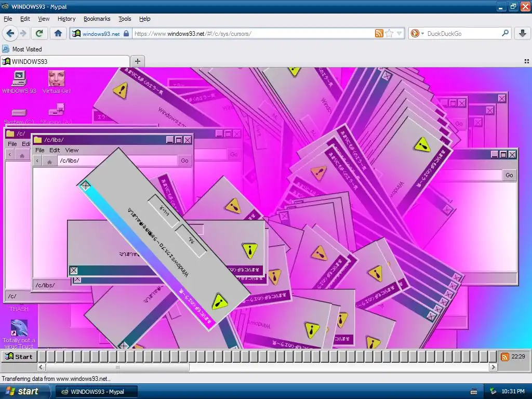The image size is (532, 399).
Task: Click the RSS feed icon in address bar
Action: coord(379,33)
